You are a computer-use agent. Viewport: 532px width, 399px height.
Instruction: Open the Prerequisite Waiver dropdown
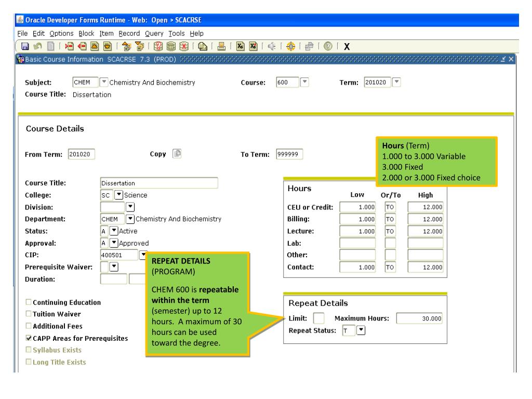point(114,267)
